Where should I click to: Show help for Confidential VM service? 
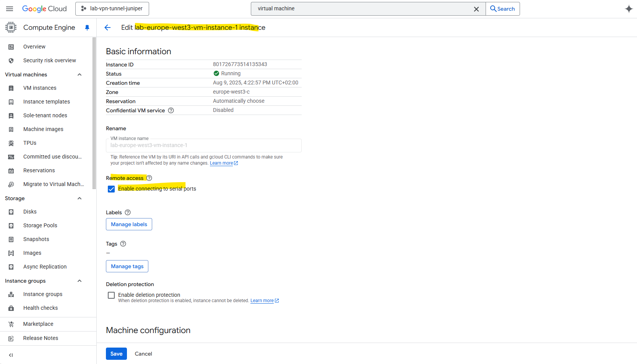171,110
